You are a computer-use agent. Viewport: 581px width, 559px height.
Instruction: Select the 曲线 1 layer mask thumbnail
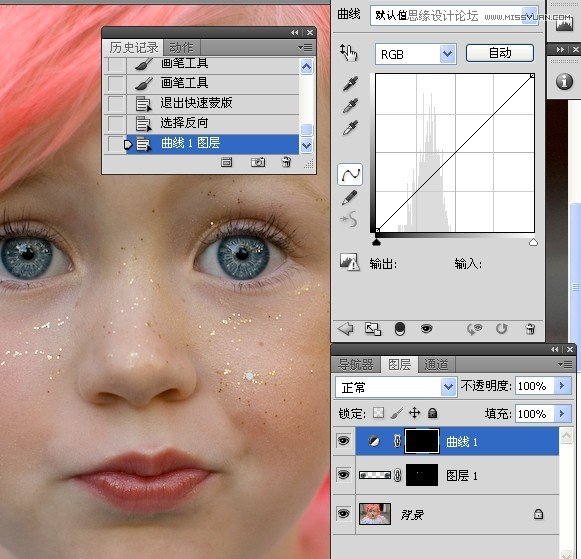422,441
